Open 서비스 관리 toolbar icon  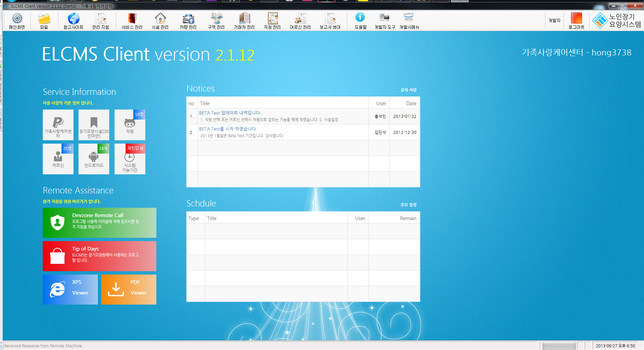(x=132, y=21)
